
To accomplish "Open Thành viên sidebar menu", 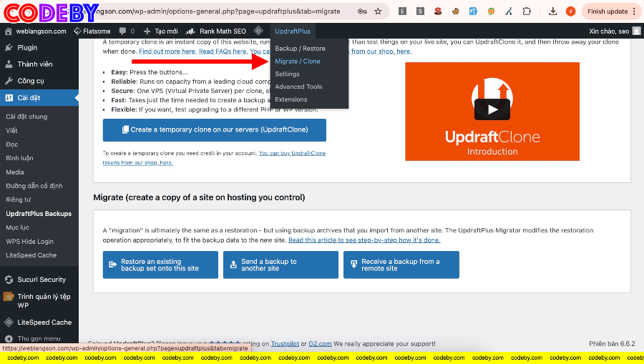I will click(x=39, y=64).
